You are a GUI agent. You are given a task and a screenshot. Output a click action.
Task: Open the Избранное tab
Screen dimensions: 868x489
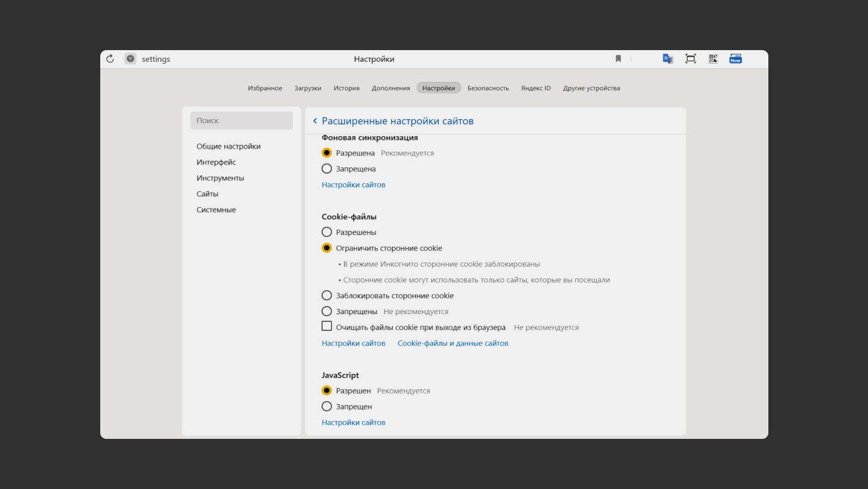[x=265, y=88]
